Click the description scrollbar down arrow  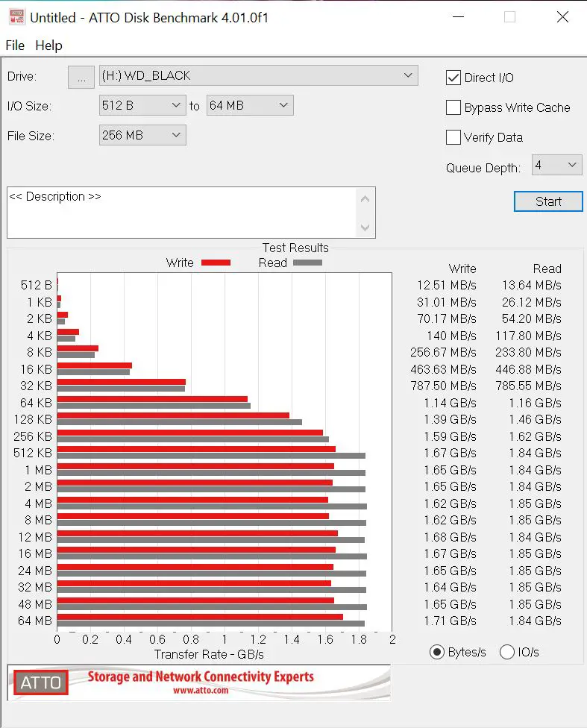click(365, 227)
